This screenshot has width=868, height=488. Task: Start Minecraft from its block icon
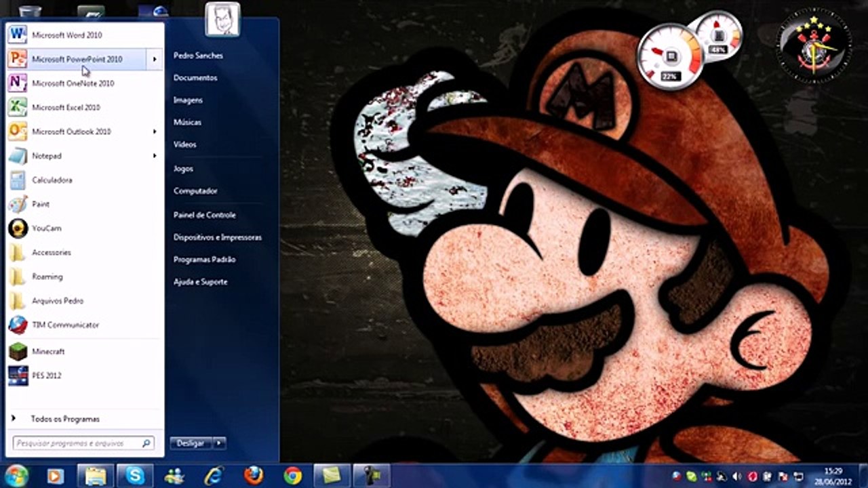(18, 352)
